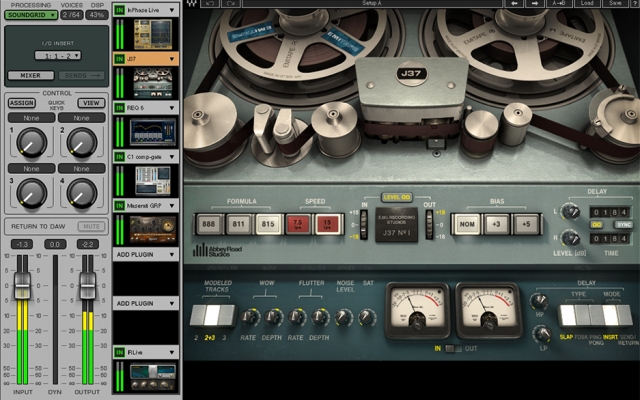640x400 pixels.
Task: Set tape speed to 7.5 ips
Action: [x=298, y=224]
